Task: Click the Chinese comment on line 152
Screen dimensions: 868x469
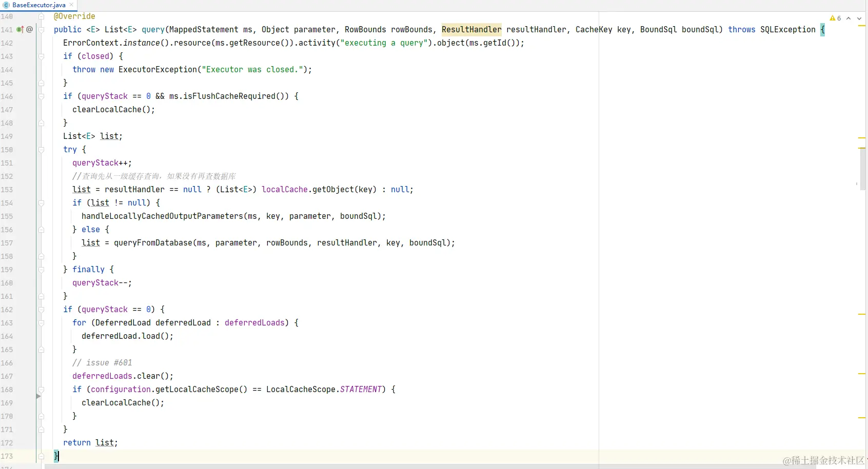Action: [x=154, y=176]
